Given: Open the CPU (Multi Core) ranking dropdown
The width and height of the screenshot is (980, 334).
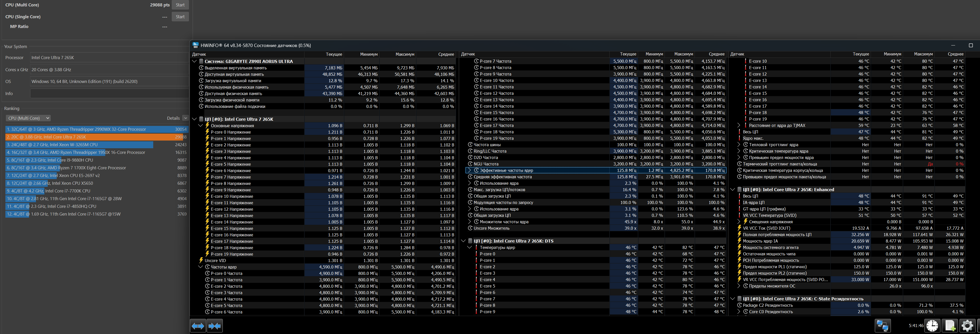Looking at the screenshot, I should pyautogui.click(x=28, y=118).
